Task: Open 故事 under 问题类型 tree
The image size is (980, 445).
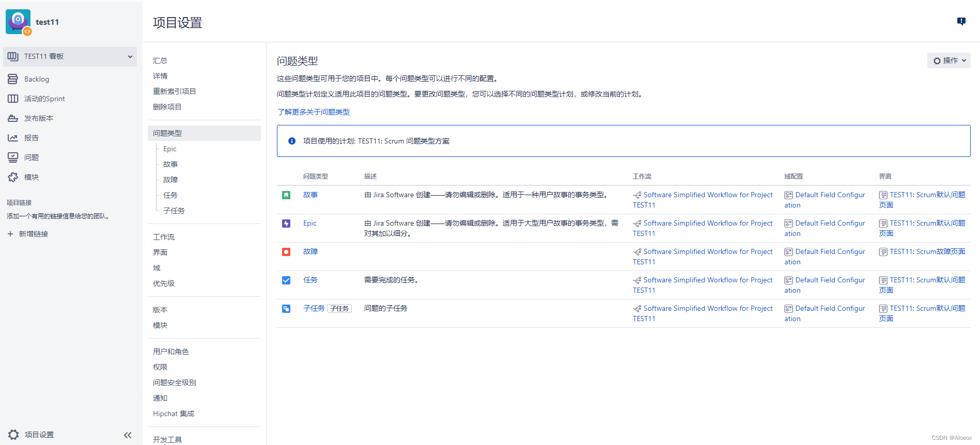Action: [170, 164]
